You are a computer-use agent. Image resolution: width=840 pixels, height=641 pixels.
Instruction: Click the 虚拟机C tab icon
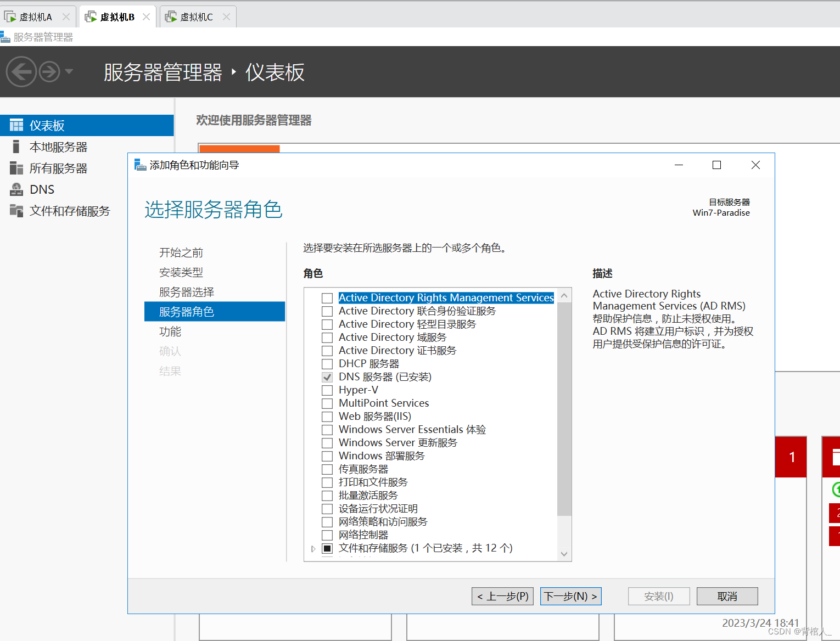[x=171, y=16]
